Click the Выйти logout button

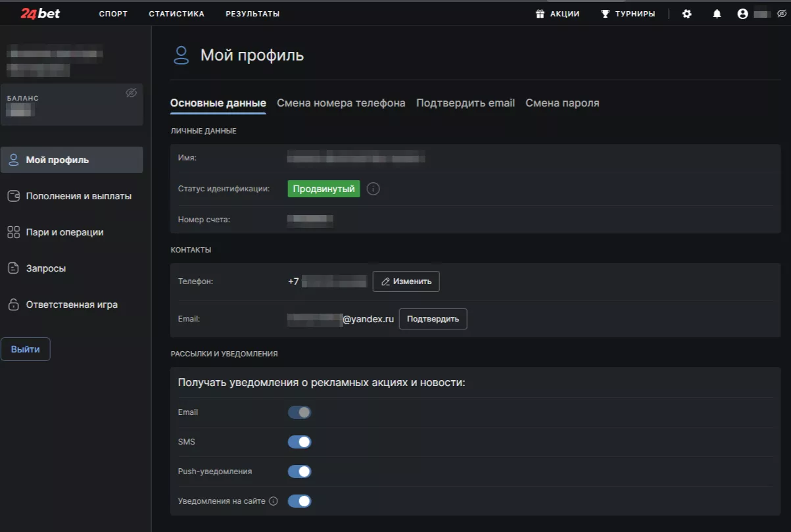tap(26, 349)
